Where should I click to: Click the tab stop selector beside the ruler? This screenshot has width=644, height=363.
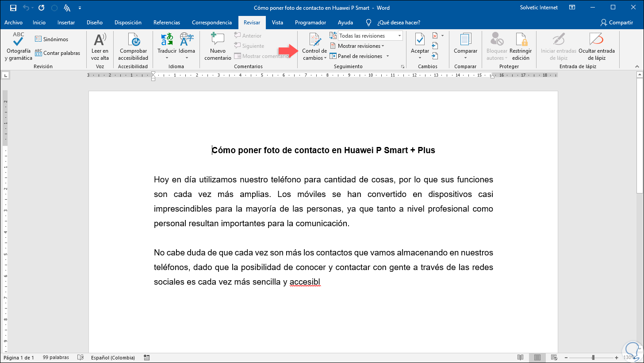tap(6, 76)
